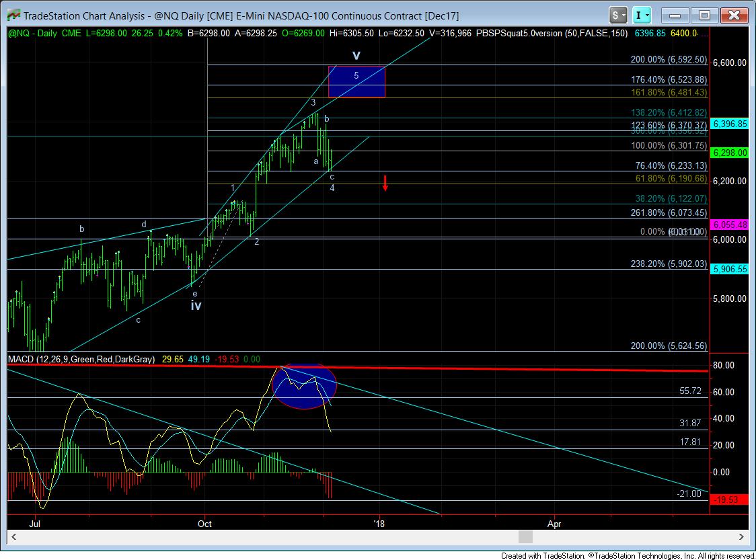
Task: Select the 'MACD (12,26,9,Green,Red,DarkGray)' indicator label
Action: [81, 359]
